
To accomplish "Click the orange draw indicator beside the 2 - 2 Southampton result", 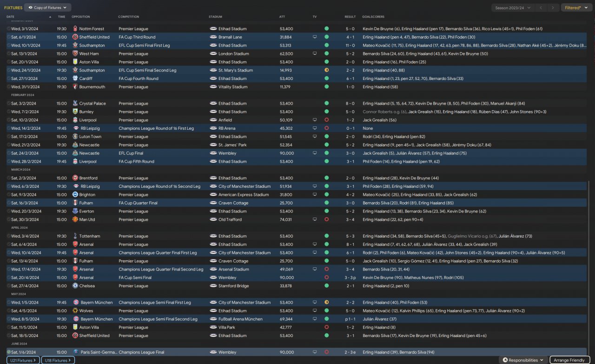I will 326,71.
